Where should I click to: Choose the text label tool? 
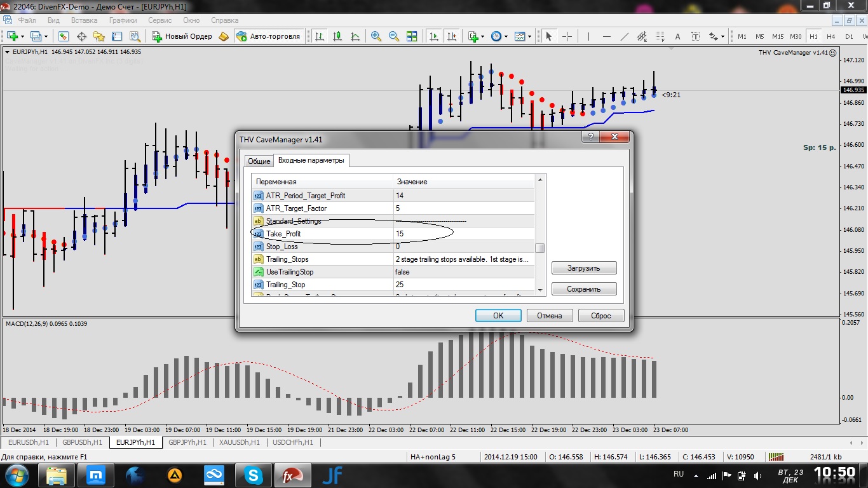[678, 36]
